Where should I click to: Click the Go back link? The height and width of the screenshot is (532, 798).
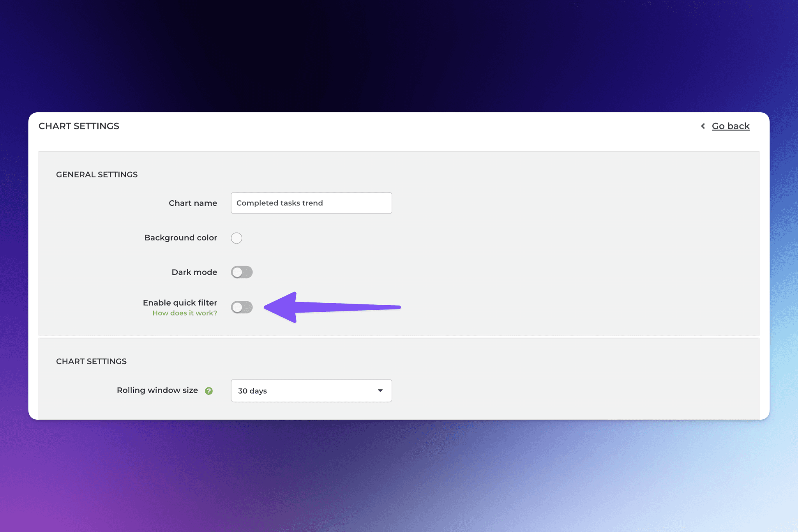[731, 126]
